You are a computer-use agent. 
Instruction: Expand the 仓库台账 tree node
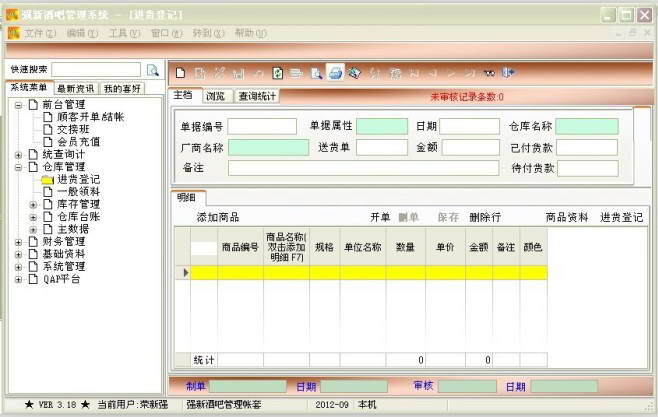pos(33,217)
